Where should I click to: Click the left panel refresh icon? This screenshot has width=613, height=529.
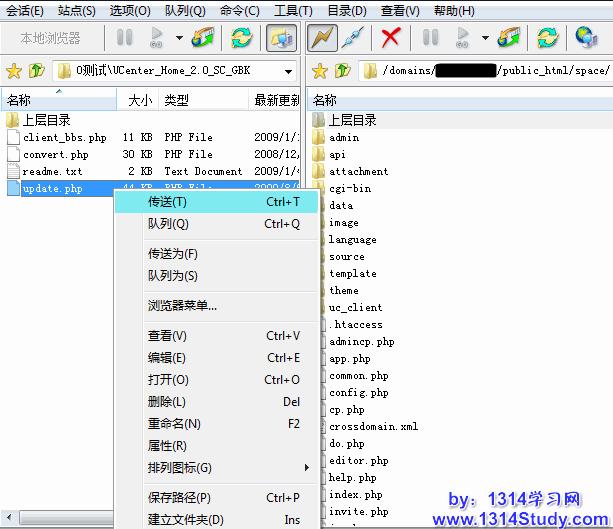click(x=241, y=39)
